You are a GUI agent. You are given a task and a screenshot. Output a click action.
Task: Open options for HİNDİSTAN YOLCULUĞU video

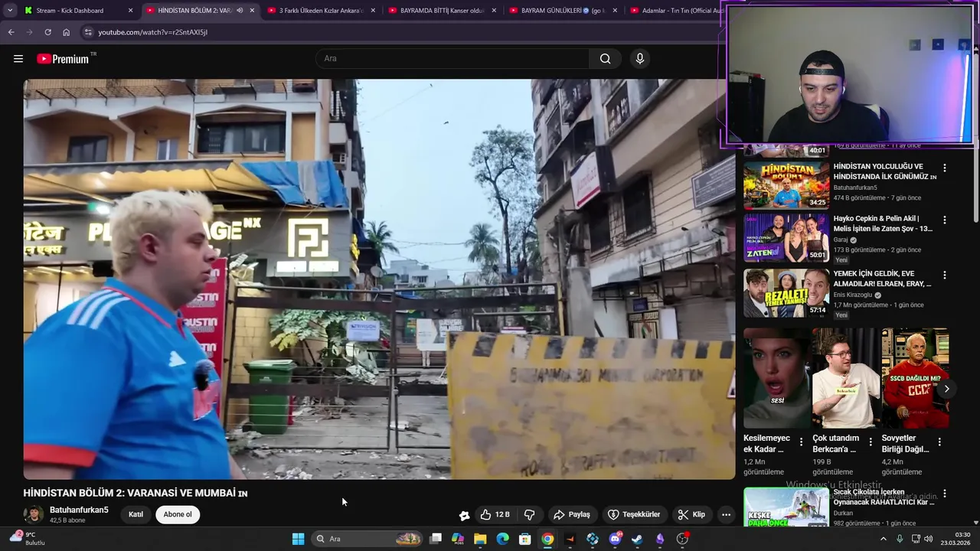[x=945, y=168]
